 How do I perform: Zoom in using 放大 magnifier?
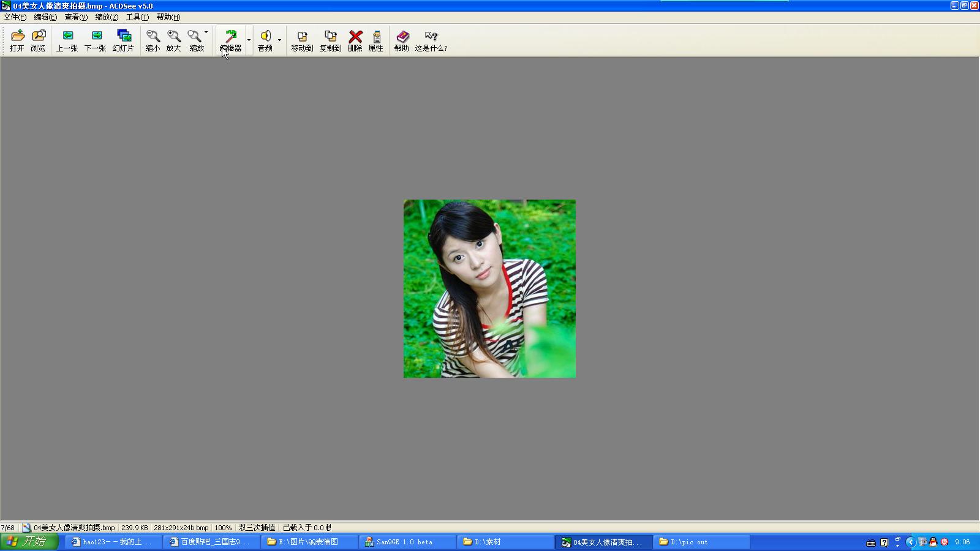pyautogui.click(x=174, y=40)
